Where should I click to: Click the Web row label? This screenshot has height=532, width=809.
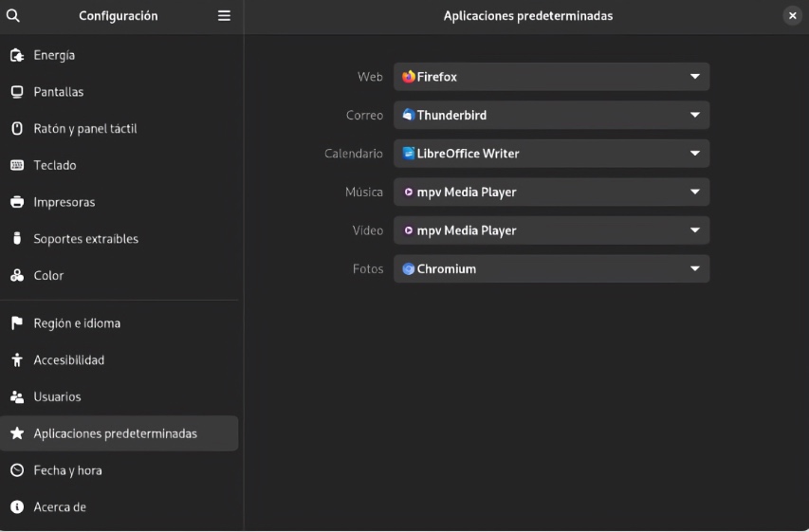coord(370,77)
